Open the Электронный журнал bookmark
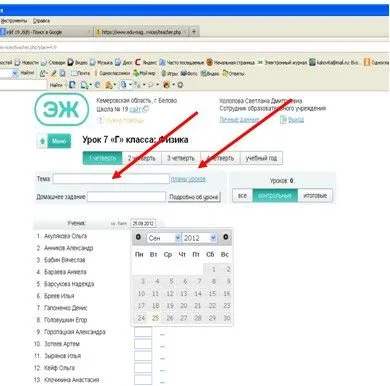 [282, 62]
